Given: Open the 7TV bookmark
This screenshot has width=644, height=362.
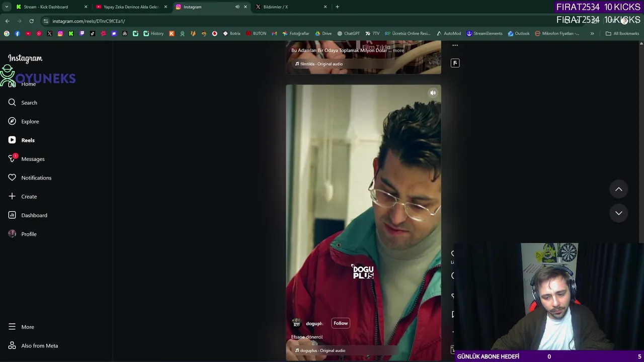Looking at the screenshot, I should click(372, 34).
